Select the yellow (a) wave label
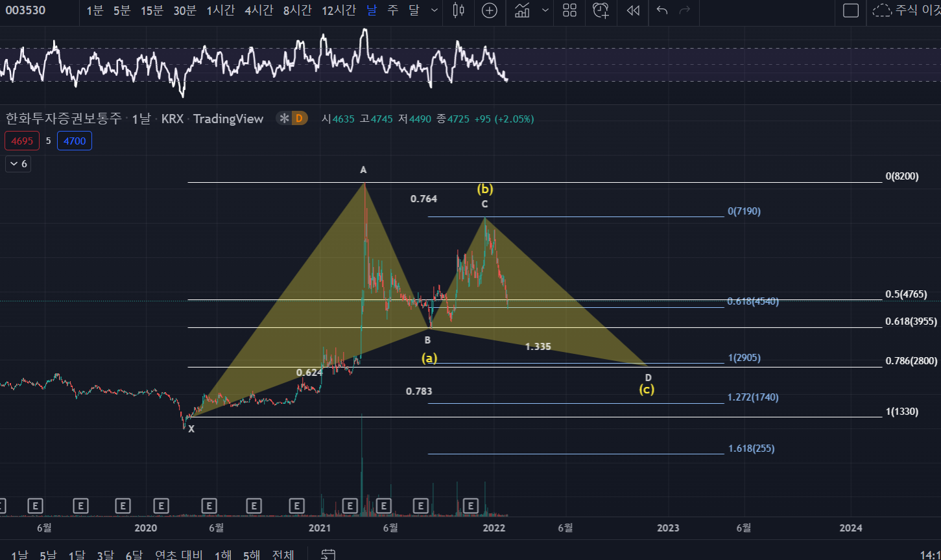Viewport: 941px width, 560px height. click(x=429, y=358)
